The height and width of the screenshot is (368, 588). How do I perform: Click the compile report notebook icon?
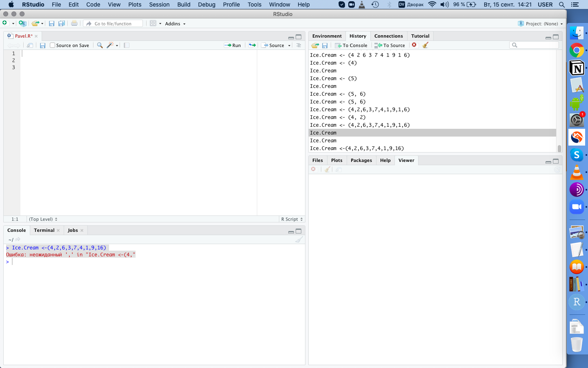coord(127,45)
